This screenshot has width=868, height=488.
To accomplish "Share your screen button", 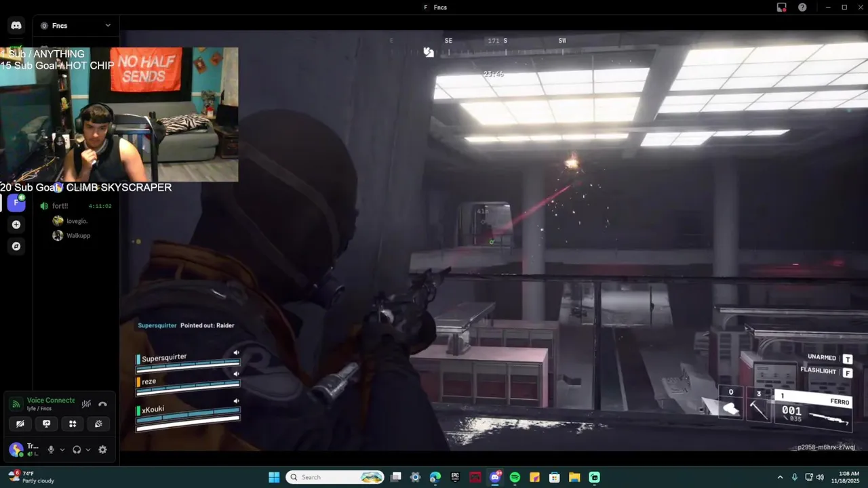I will (46, 424).
